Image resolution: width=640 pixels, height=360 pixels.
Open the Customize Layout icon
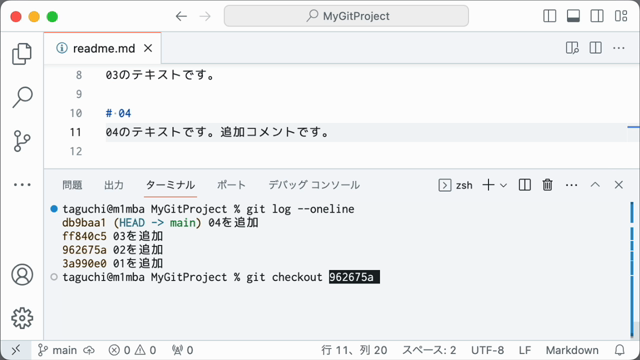[x=621, y=16]
